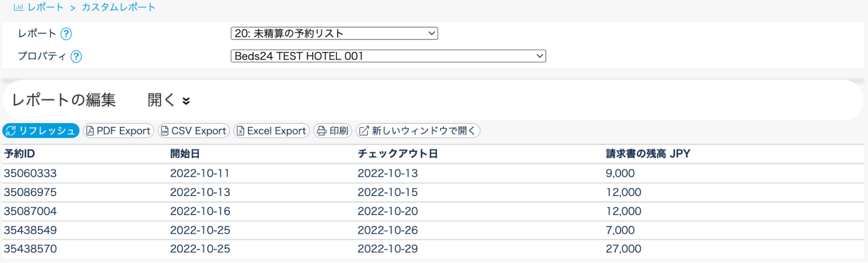Click カスタムレポート breadcrumb link
This screenshot has width=868, height=263.
[x=119, y=7]
